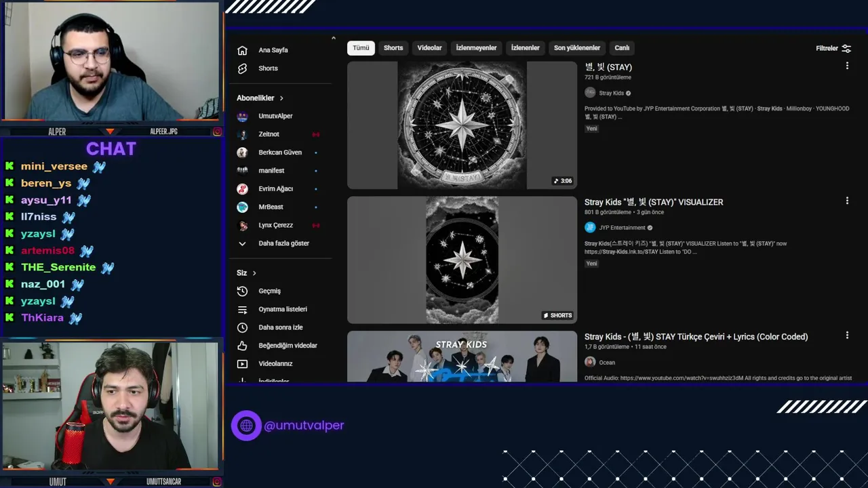Open video title 별, 빛 (STAY)
The image size is (868, 488).
(608, 67)
